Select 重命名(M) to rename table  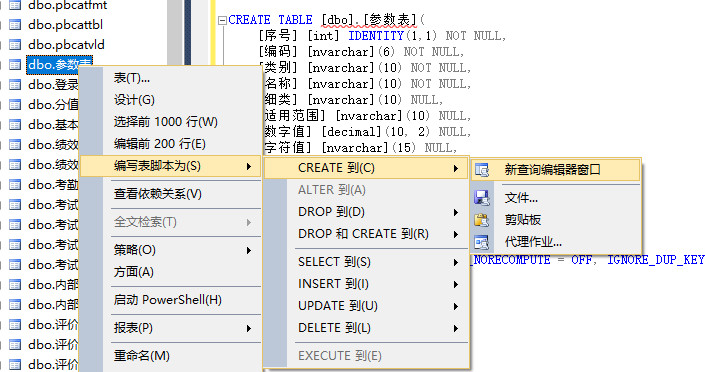[x=171, y=356]
